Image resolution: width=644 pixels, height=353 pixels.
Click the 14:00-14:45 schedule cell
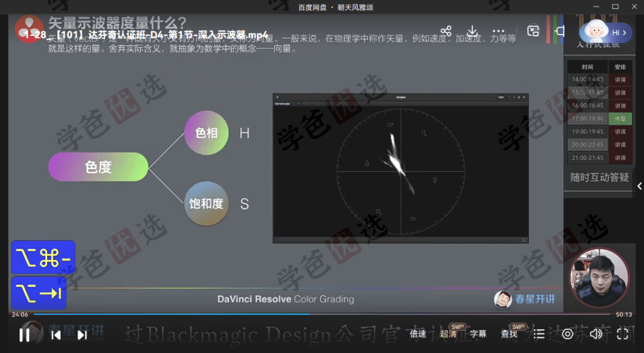coord(587,79)
